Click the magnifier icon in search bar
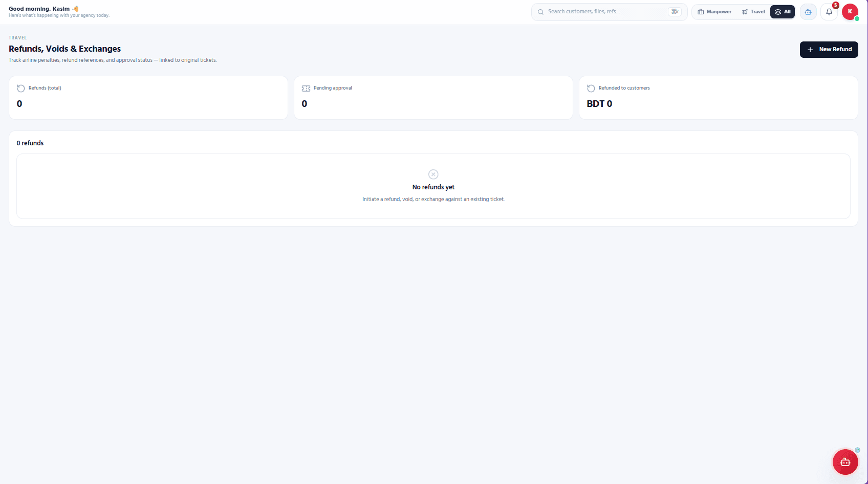 click(540, 12)
